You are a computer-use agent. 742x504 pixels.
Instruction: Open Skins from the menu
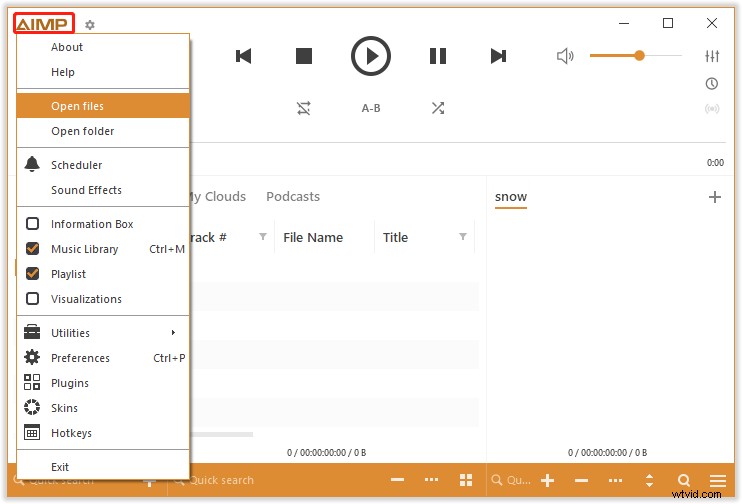[103, 408]
